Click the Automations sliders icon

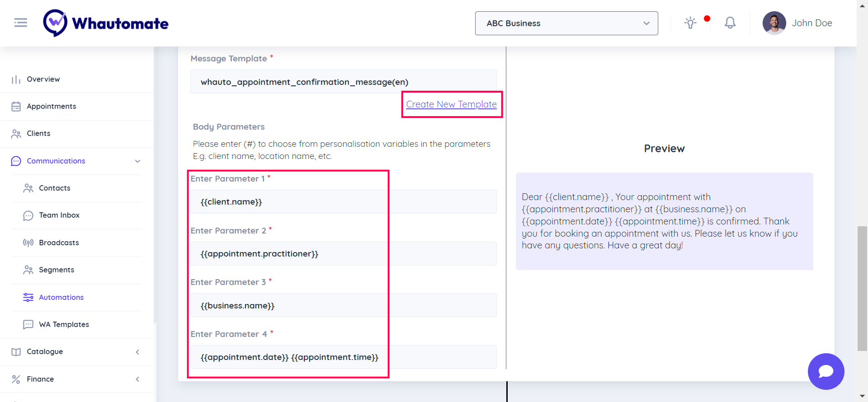click(x=28, y=297)
